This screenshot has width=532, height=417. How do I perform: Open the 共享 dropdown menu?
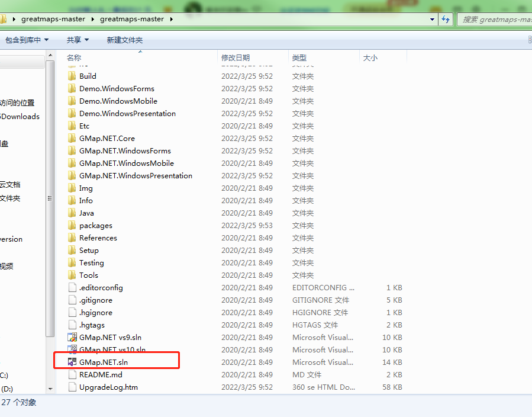(78, 40)
